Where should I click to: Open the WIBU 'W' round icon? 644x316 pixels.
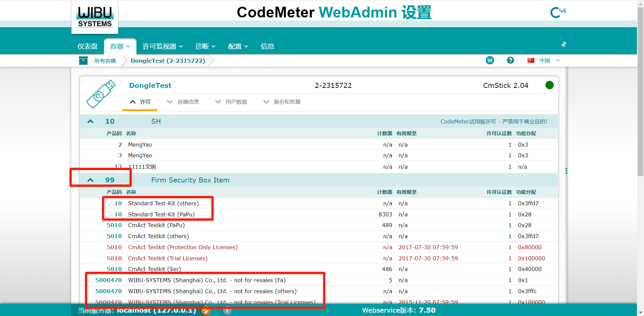coord(490,60)
